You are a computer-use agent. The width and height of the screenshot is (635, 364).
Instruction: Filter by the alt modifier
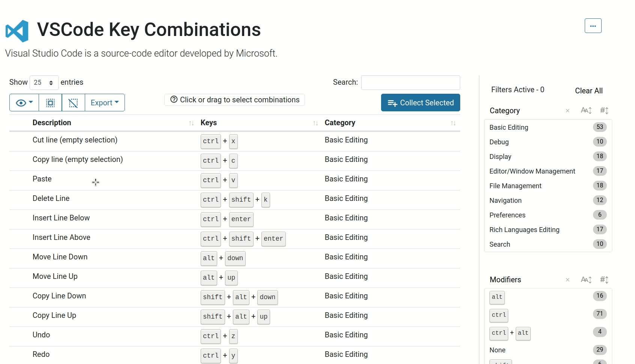tap(548, 297)
